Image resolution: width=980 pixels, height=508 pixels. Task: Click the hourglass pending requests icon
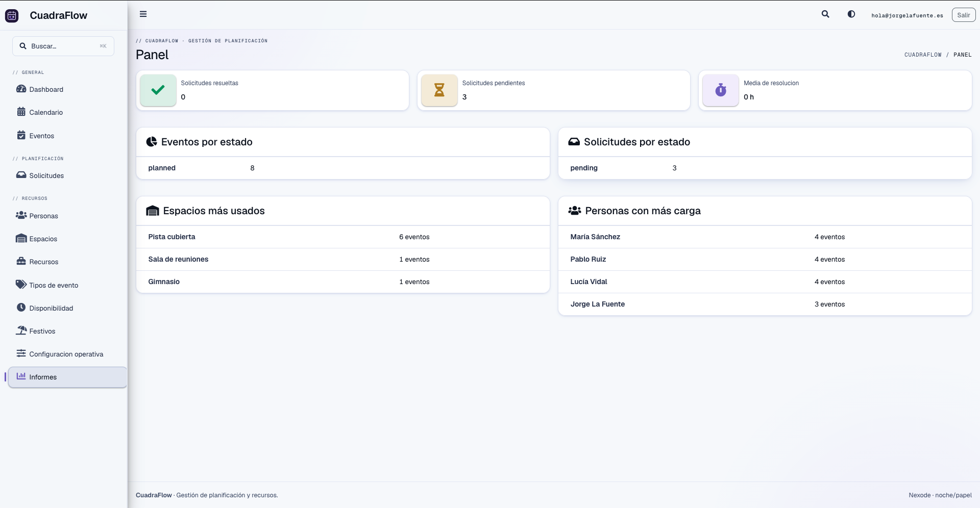(x=439, y=90)
